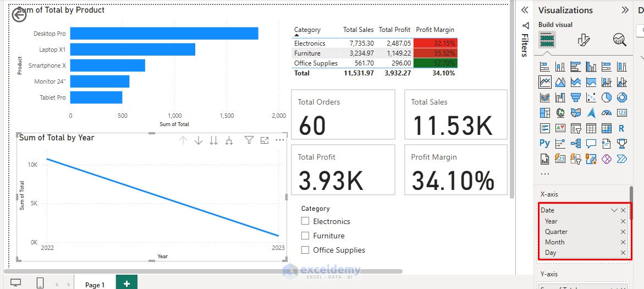
Task: Open line chart in Focus mode
Action: point(265,140)
